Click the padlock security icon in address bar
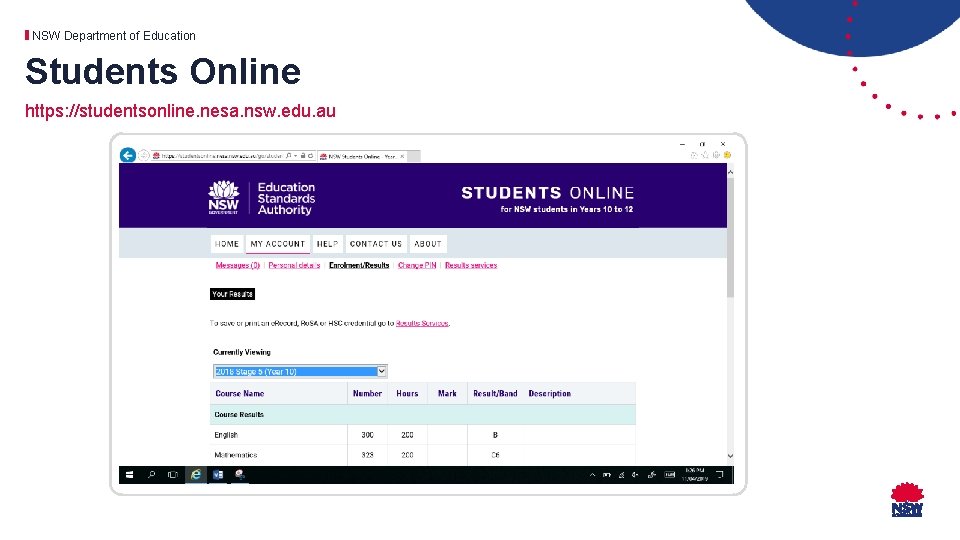960x540 pixels. point(302,156)
